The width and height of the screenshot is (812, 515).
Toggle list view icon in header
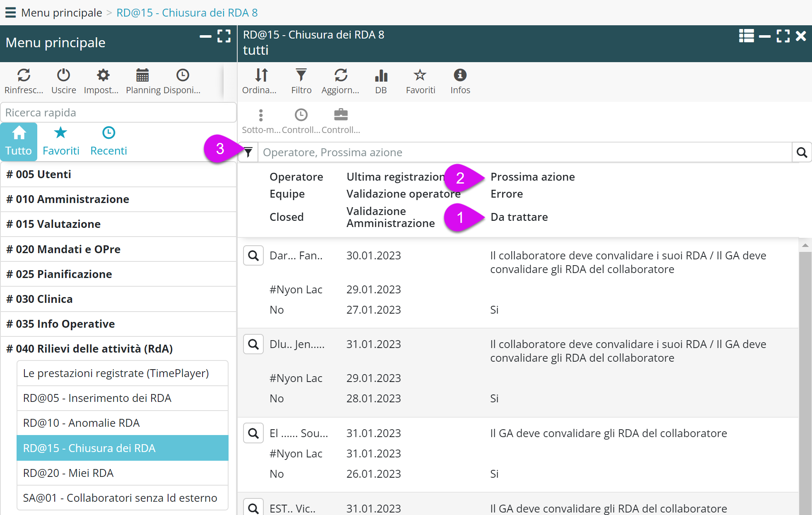click(746, 36)
